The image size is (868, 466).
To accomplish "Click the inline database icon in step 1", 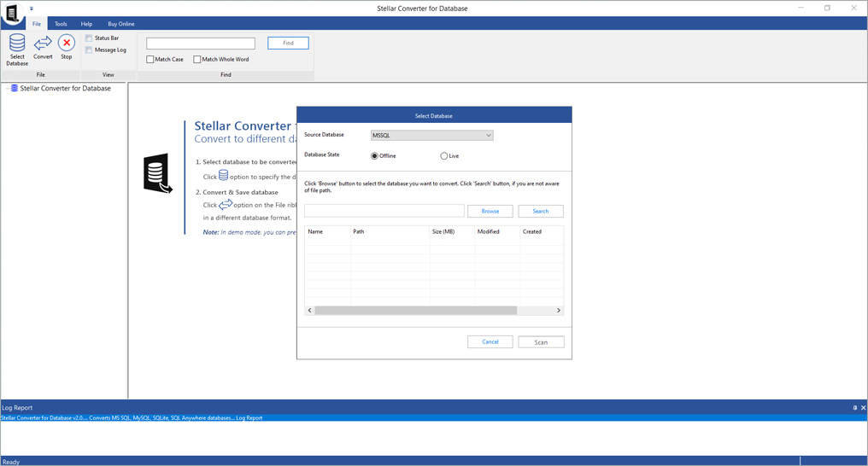I will tap(223, 175).
